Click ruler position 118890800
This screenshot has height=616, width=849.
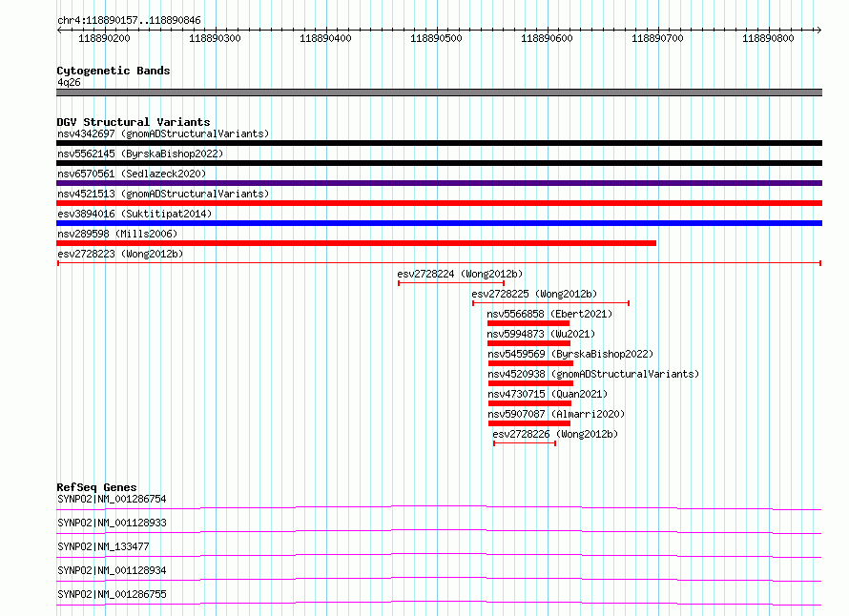coord(768,38)
